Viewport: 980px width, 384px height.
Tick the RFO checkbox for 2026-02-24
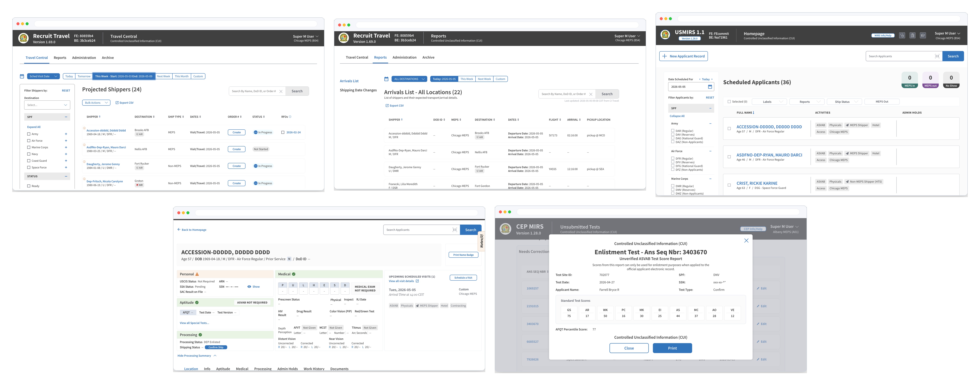click(x=283, y=132)
